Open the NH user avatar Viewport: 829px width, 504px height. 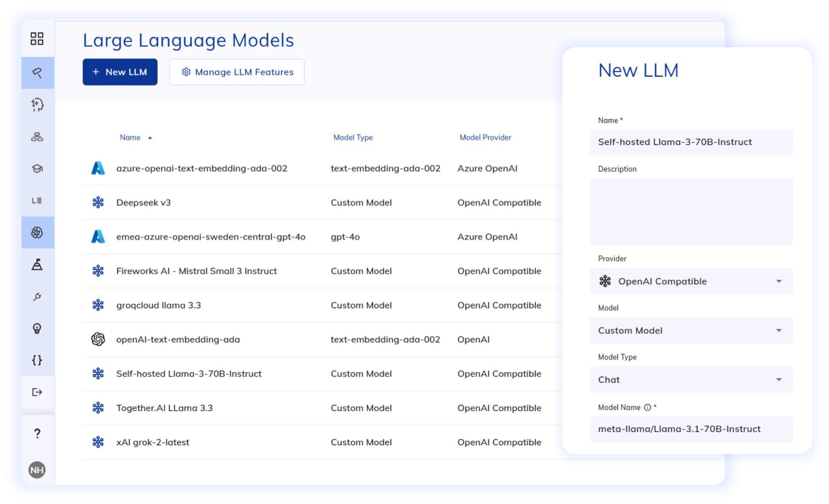(37, 470)
